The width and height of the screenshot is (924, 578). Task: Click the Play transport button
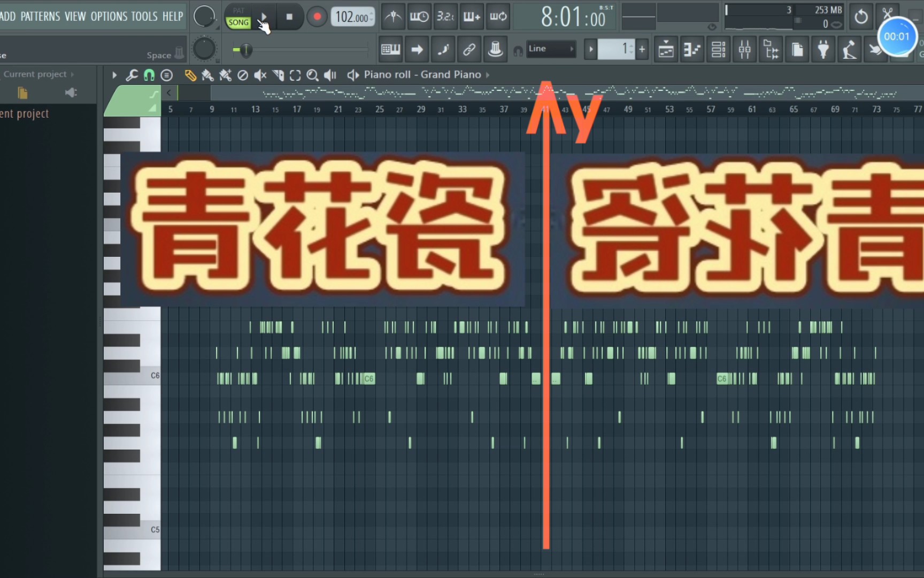click(x=264, y=17)
